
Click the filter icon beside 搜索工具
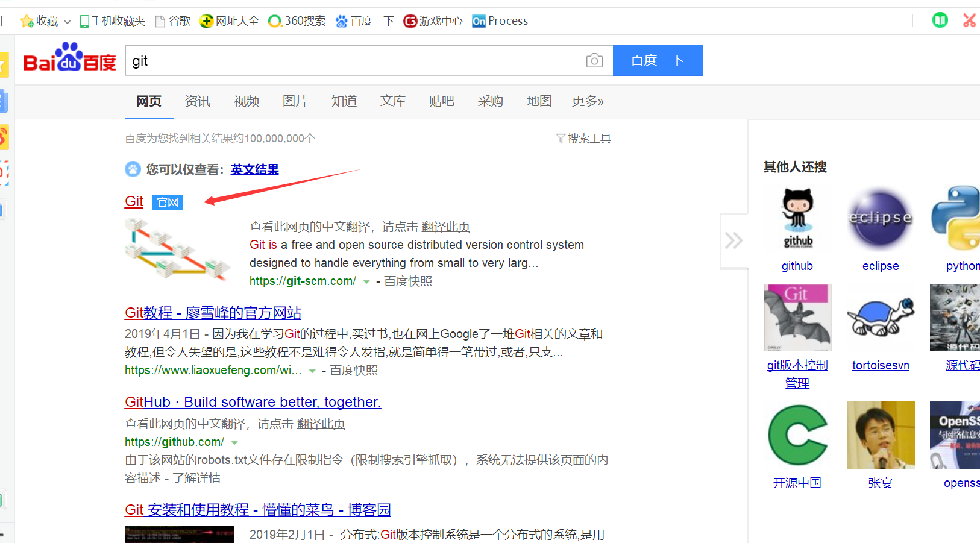pyautogui.click(x=561, y=139)
